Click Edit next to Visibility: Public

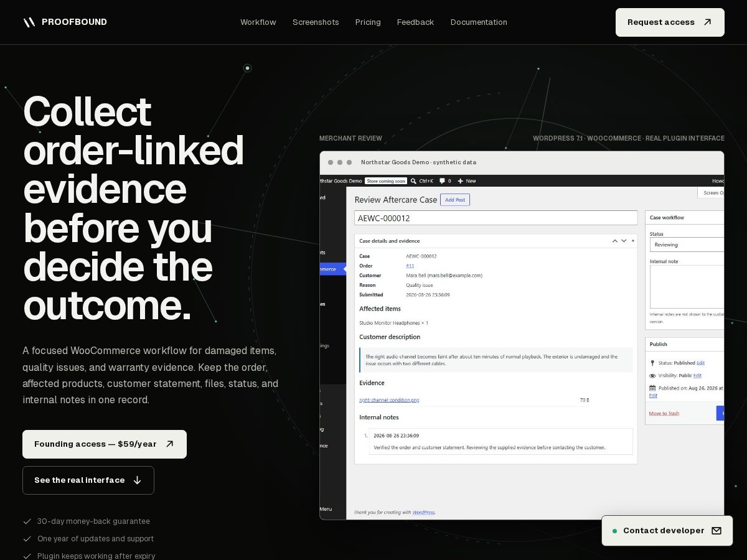pyautogui.click(x=697, y=376)
